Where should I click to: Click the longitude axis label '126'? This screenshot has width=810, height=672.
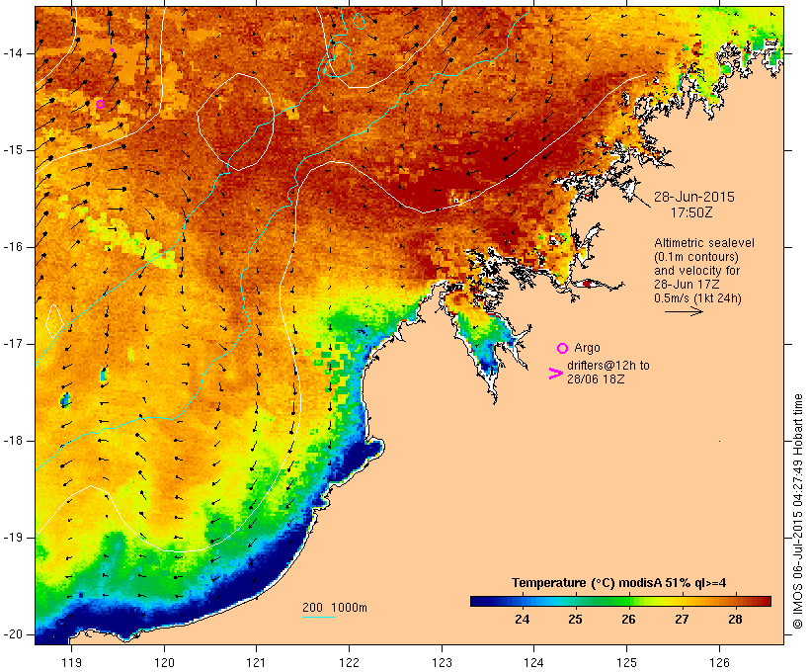[719, 662]
